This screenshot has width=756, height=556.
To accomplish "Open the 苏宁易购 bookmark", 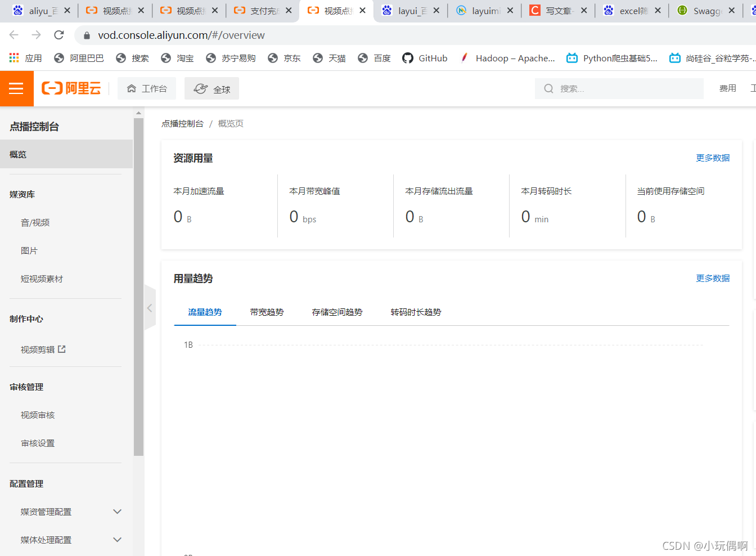I will [x=231, y=58].
